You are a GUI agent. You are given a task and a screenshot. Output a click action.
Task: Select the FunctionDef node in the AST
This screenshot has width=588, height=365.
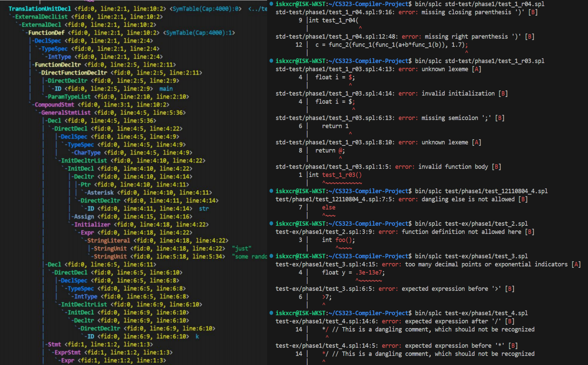[46, 33]
